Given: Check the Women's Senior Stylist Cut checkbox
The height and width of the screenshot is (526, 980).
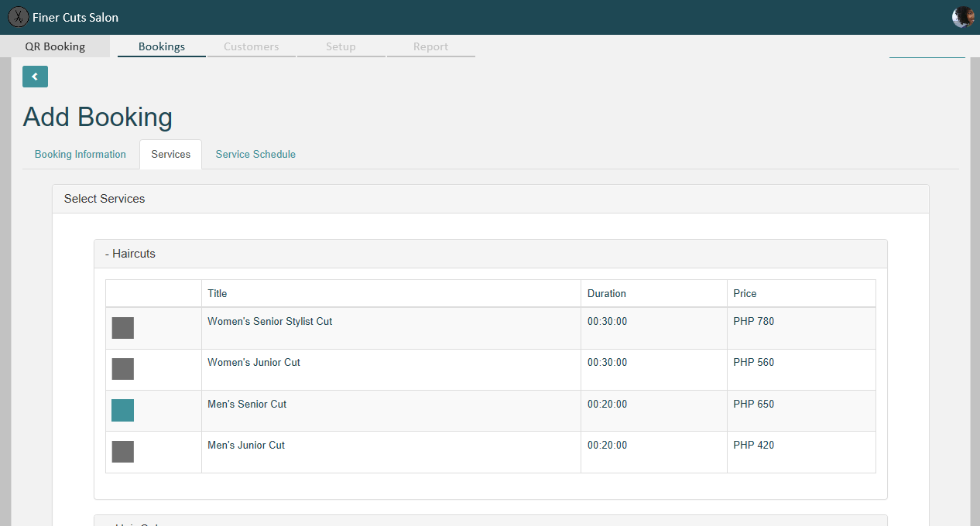Looking at the screenshot, I should (x=123, y=328).
